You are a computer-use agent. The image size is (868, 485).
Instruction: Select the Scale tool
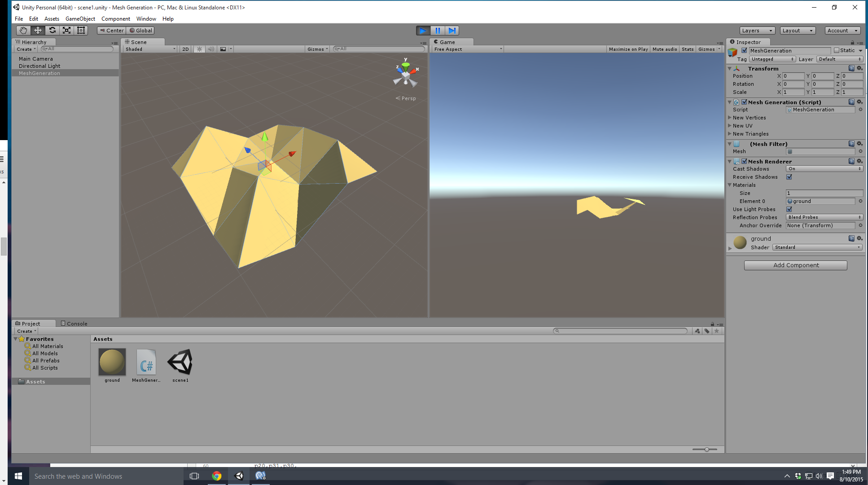67,31
